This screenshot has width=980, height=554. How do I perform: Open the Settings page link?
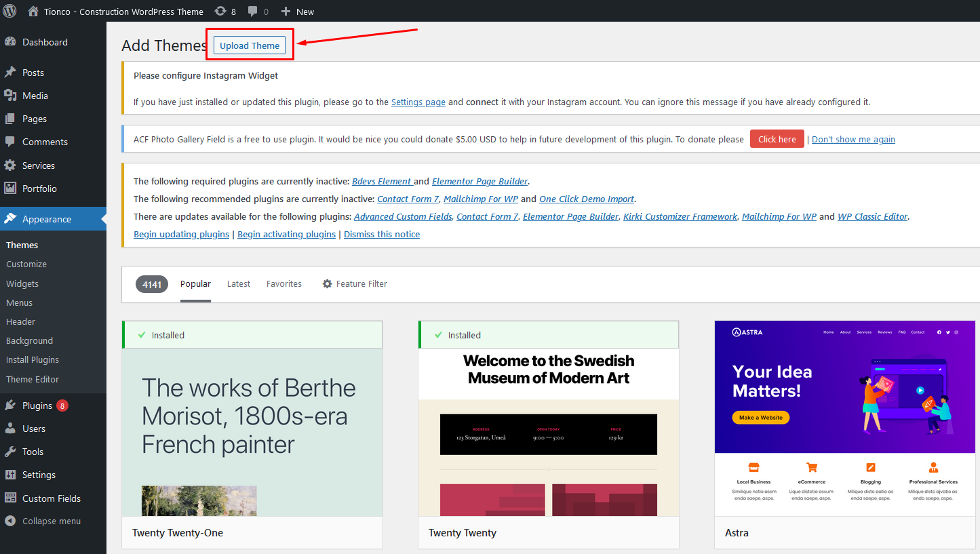(418, 102)
